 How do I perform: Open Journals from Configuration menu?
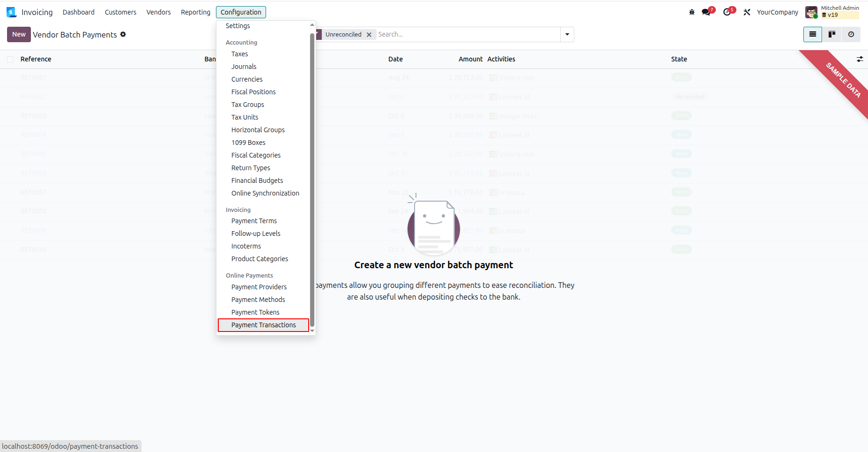pos(244,67)
